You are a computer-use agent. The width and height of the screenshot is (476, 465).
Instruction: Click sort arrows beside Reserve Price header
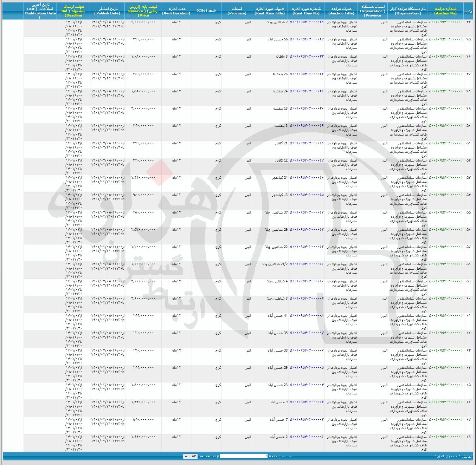[x=127, y=15]
